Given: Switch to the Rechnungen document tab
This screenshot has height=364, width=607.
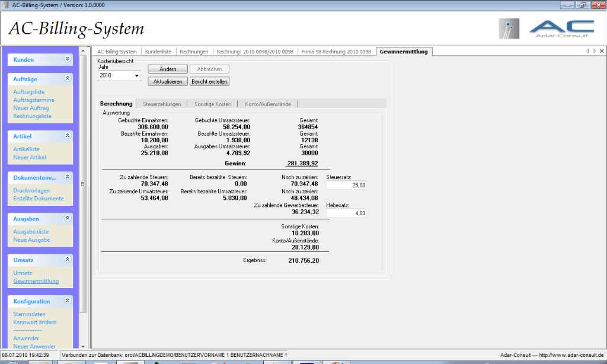Looking at the screenshot, I should pos(194,52).
